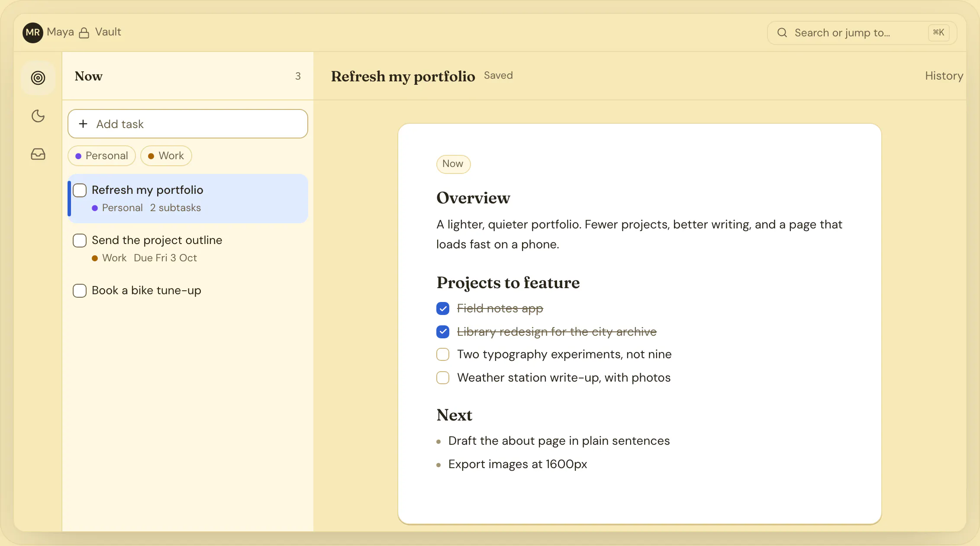Click the Refresh my portfolio note title
Viewport: 980px width, 546px height.
pyautogui.click(x=403, y=76)
